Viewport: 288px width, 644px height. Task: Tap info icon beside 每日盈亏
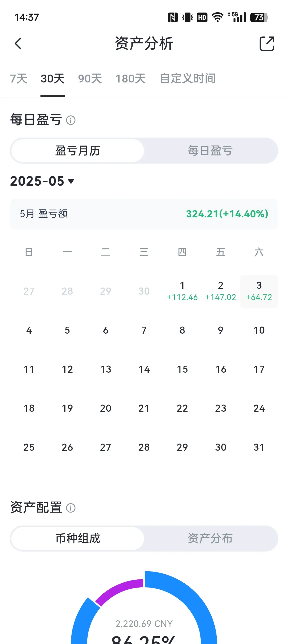[x=71, y=120]
